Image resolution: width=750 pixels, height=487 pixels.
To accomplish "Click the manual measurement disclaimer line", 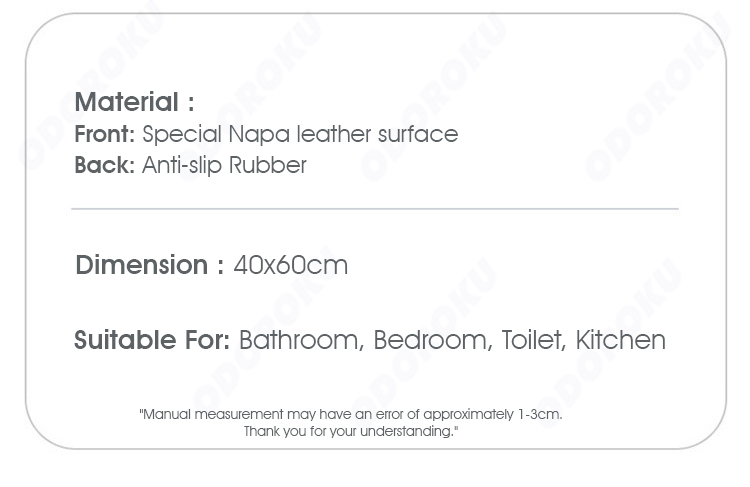I will coord(351,414).
